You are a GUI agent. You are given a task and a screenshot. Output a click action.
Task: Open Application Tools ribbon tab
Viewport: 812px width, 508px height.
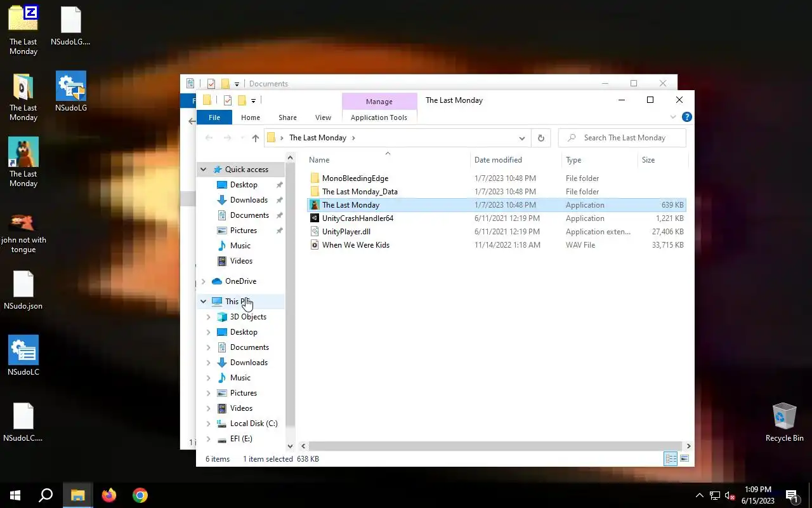coord(379,117)
